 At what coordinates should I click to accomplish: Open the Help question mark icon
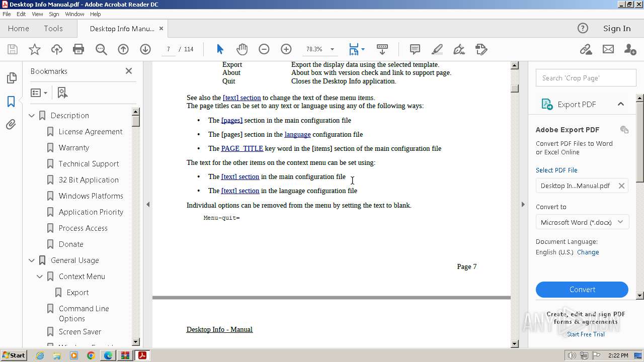[x=583, y=28]
